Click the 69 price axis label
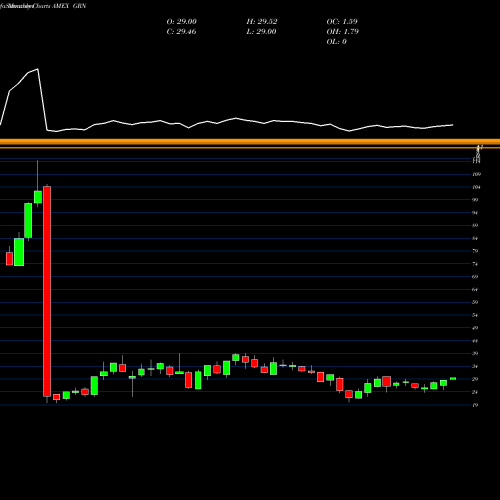Screen dimensions: 500x500 [x=475, y=277]
